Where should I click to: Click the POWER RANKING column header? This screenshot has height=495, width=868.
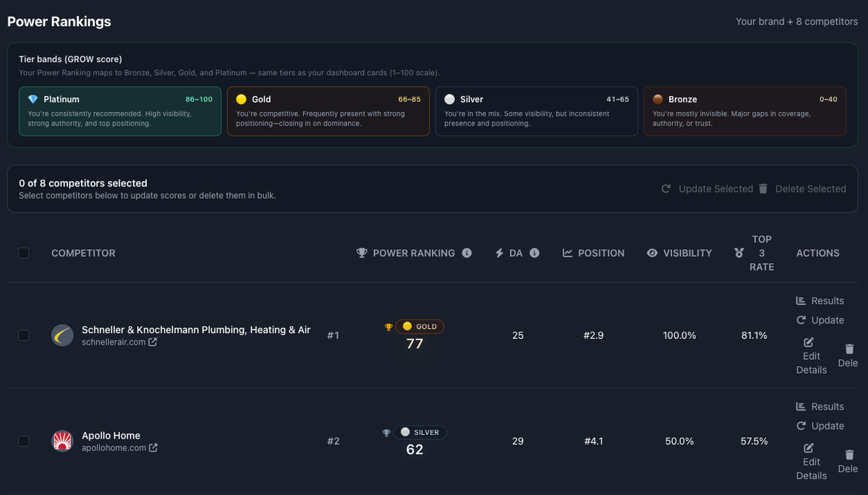pyautogui.click(x=414, y=253)
